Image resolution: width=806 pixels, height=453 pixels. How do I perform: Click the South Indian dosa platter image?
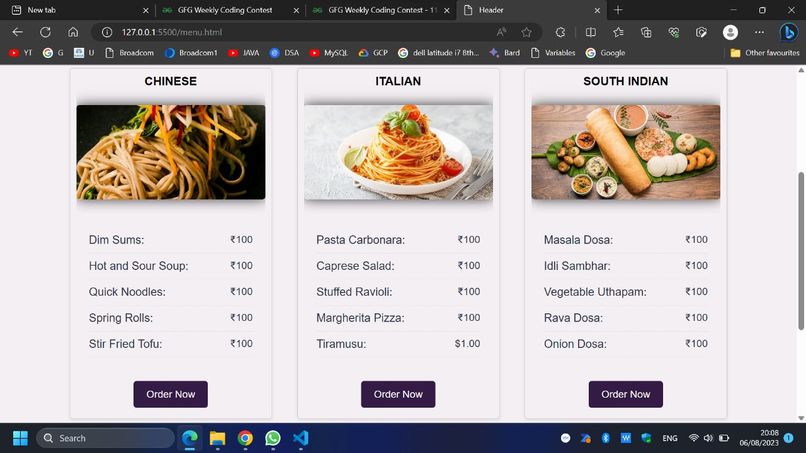(x=626, y=152)
